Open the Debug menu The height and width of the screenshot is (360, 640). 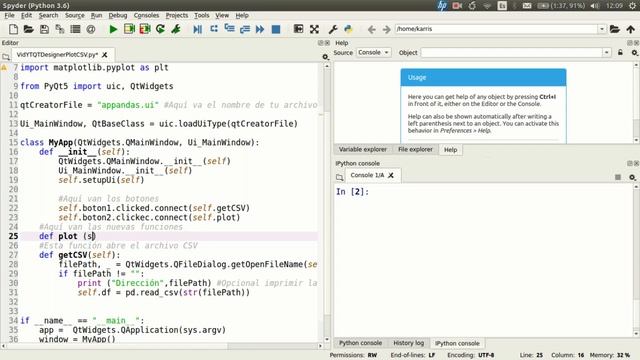118,16
